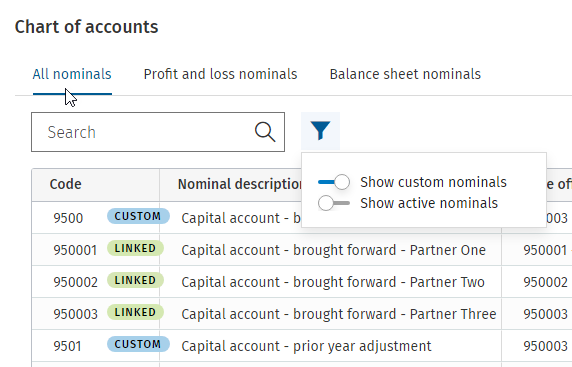Image resolution: width=572 pixels, height=367 pixels.
Task: Click the Nominal description column header
Action: (239, 184)
